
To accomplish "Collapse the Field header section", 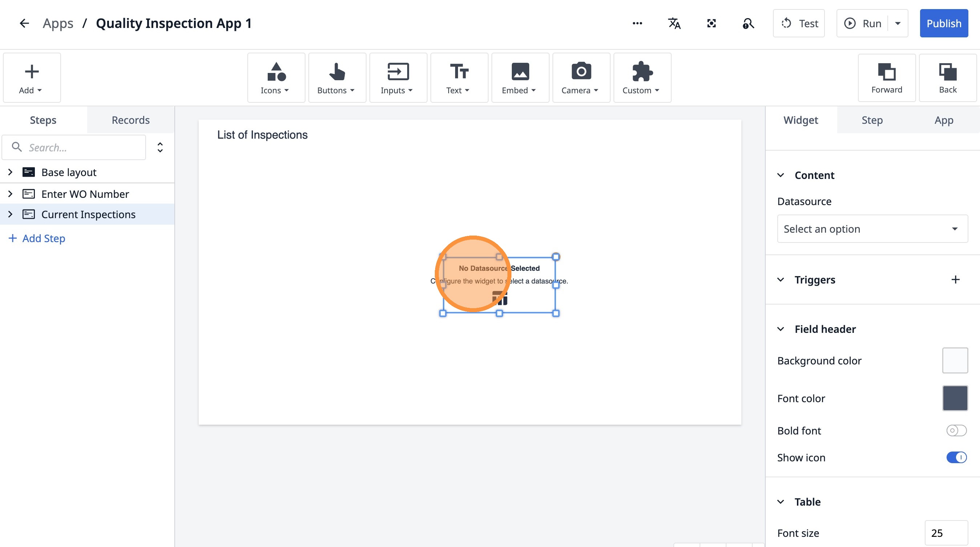I will tap(781, 329).
